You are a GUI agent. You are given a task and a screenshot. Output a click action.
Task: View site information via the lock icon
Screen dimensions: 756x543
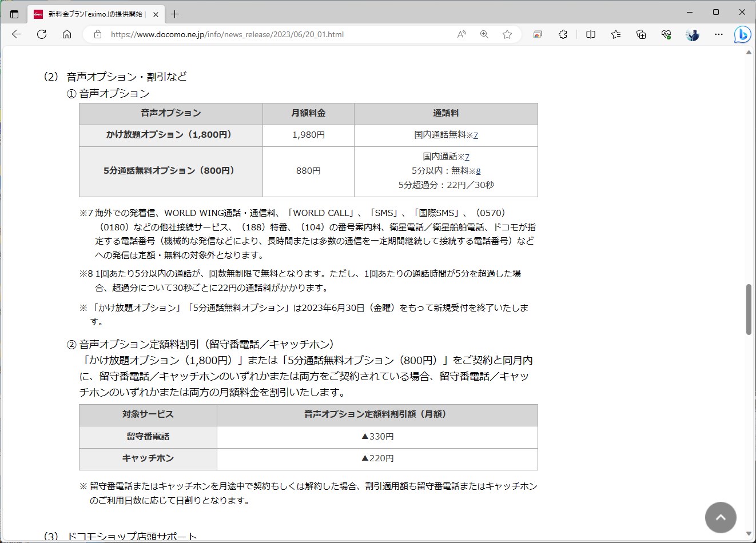click(x=97, y=34)
